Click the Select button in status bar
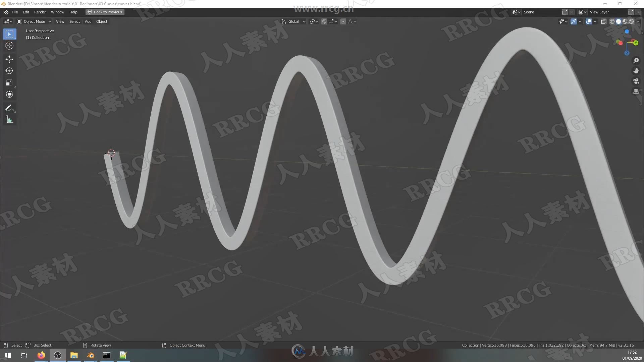Screen dimensions: 644x362 point(16,345)
